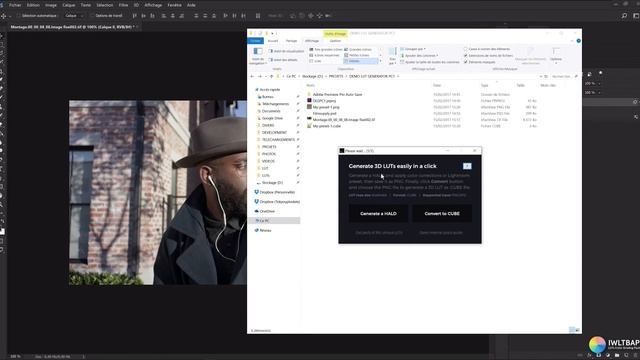Click Explorer forward arrow
Viewport: 640px width, 360px height.
coord(260,76)
